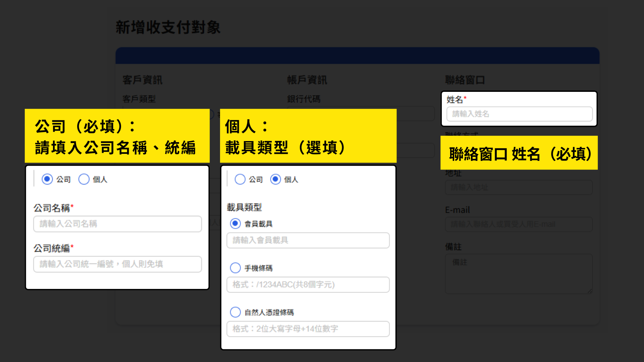Choose 手機條碼 carrier type option

(x=235, y=268)
